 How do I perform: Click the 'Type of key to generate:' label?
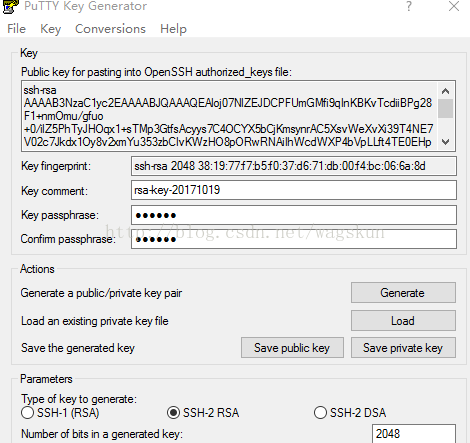coord(79,399)
